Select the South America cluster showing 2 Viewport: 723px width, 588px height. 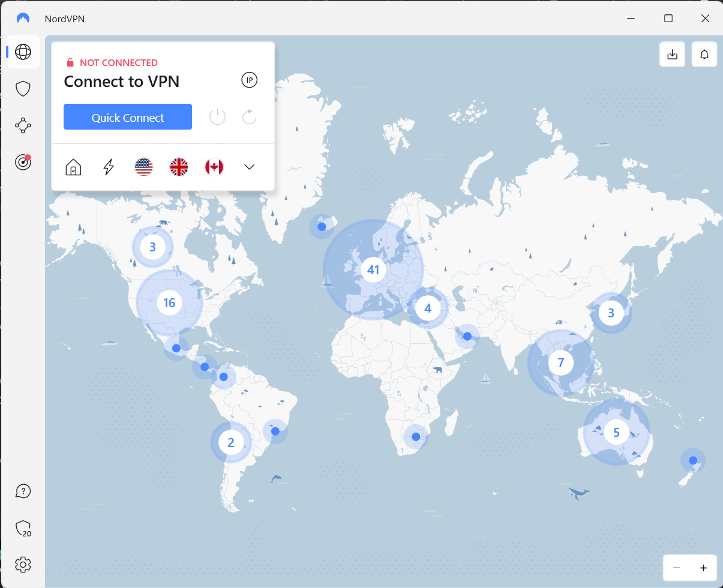coord(231,443)
